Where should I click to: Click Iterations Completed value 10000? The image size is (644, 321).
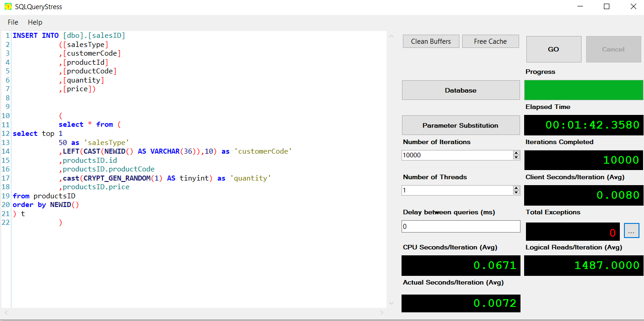(x=583, y=160)
